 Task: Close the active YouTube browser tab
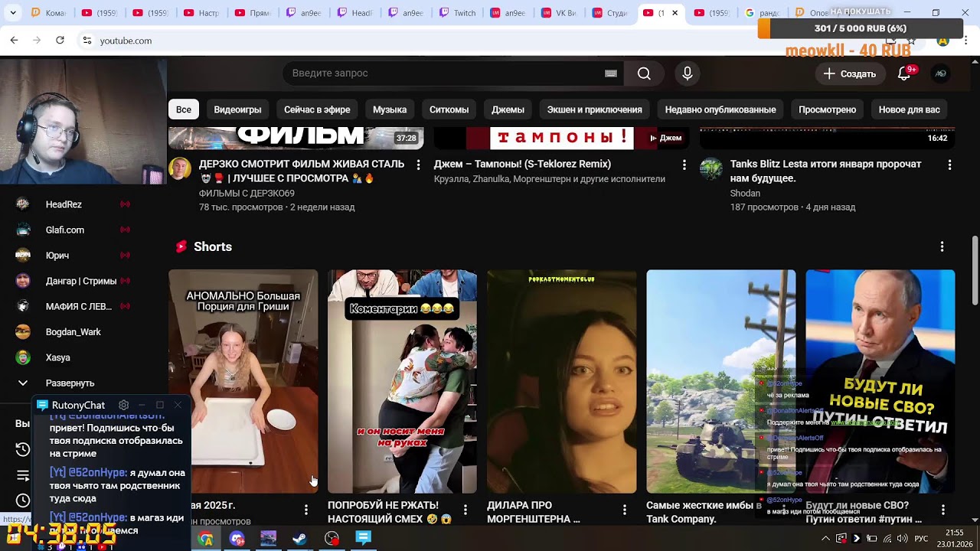(x=675, y=13)
